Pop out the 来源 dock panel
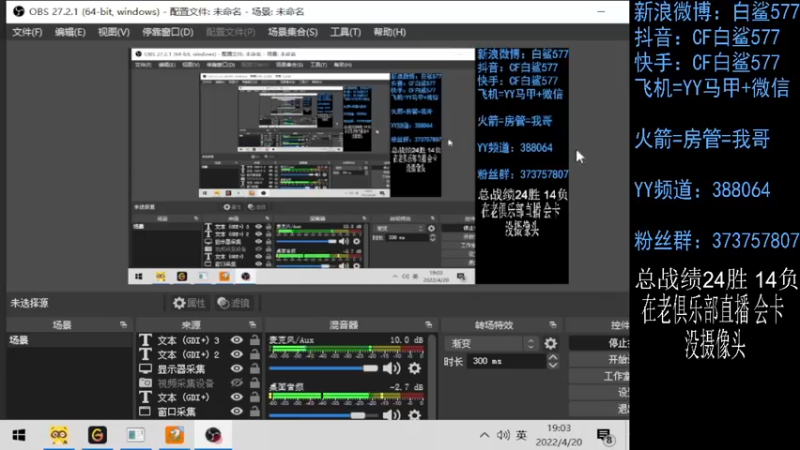Screen dimensions: 800x450 pyautogui.click(x=252, y=324)
